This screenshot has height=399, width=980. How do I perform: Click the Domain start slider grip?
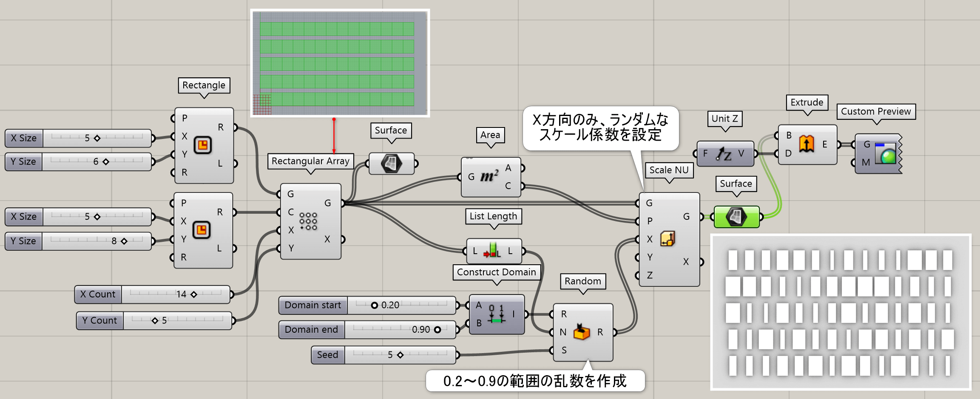coord(374,306)
